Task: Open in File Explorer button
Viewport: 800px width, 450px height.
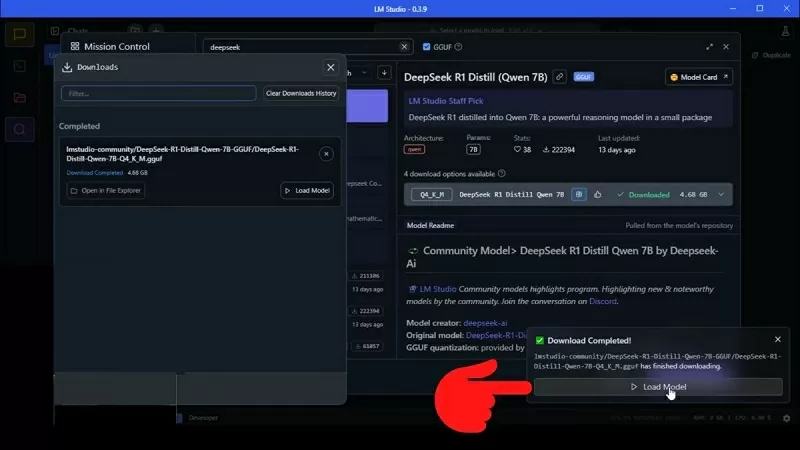Action: [105, 190]
